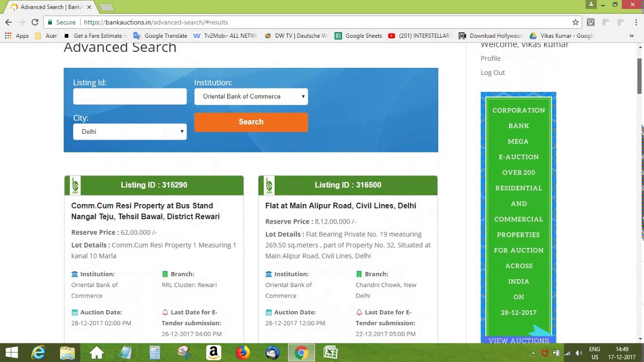This screenshot has width=644, height=362.
Task: Click the Listing Id input field
Action: point(130,97)
